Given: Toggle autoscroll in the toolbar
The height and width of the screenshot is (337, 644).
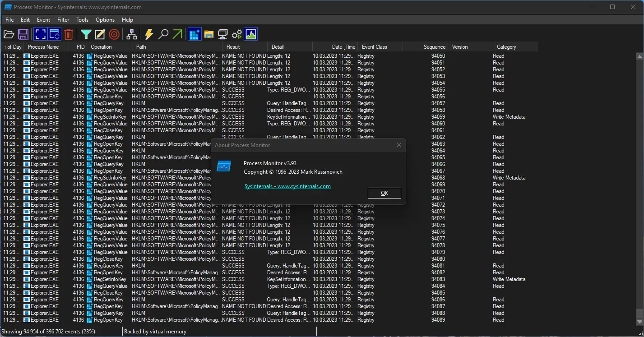Looking at the screenshot, I should tap(55, 34).
